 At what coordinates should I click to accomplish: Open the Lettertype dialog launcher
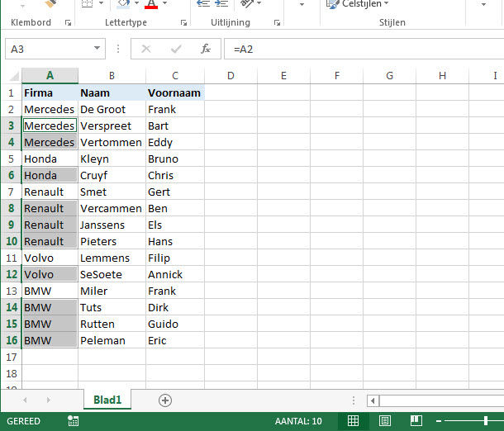coord(183,23)
